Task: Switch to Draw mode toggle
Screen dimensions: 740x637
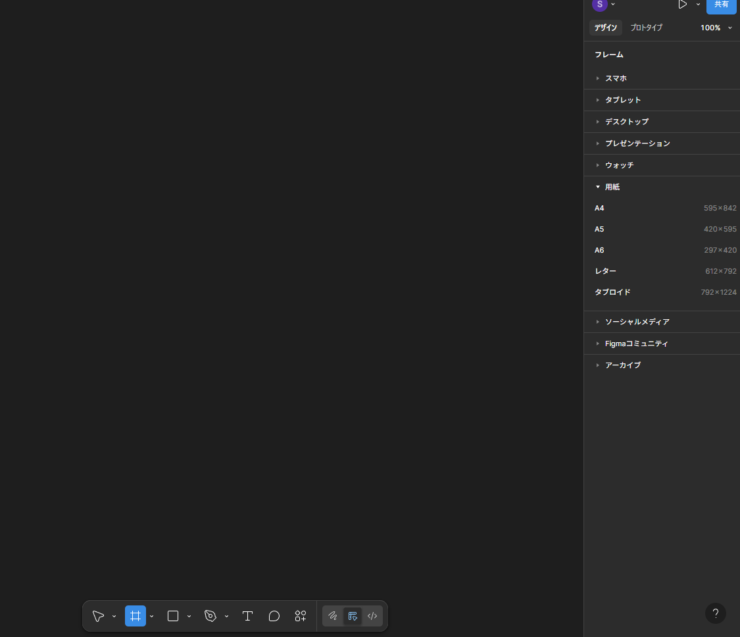Action: tap(333, 616)
